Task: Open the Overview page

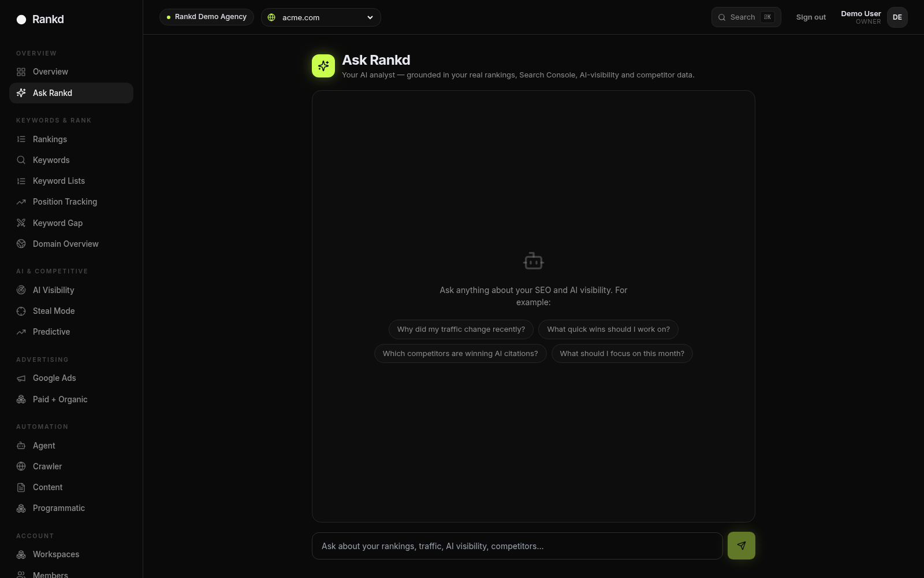Action: [71, 72]
